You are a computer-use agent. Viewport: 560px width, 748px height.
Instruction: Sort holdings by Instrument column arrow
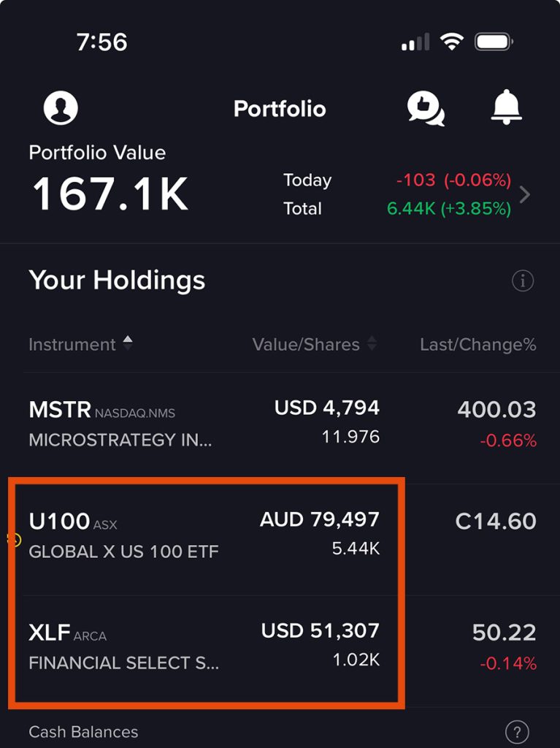(127, 343)
